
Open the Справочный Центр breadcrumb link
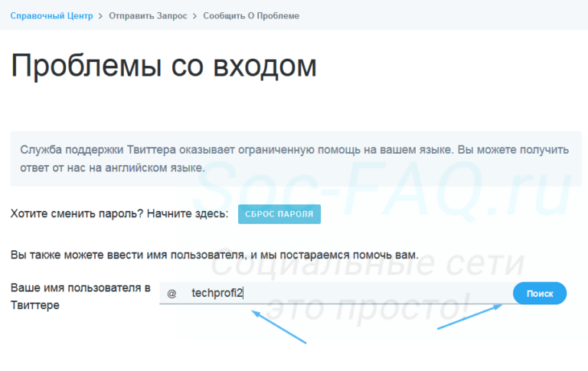click(x=51, y=16)
